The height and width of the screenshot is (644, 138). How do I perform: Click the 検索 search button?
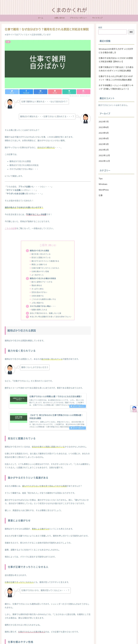click(131, 32)
